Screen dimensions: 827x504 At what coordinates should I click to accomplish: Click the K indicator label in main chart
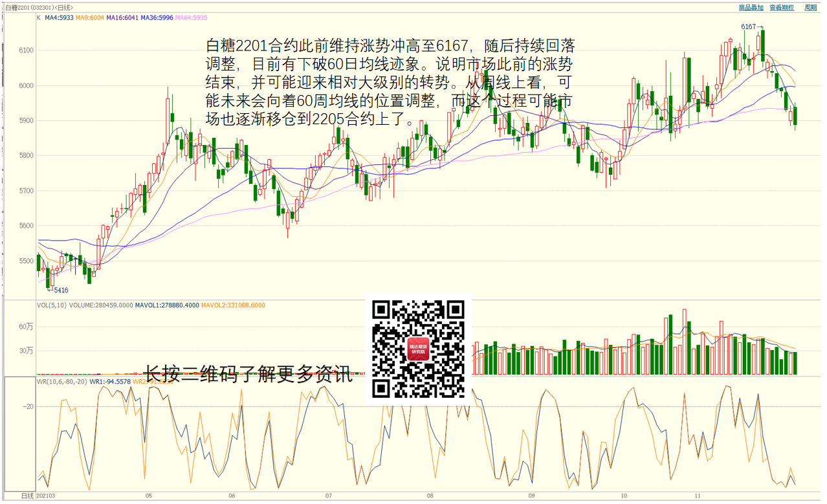(39, 18)
